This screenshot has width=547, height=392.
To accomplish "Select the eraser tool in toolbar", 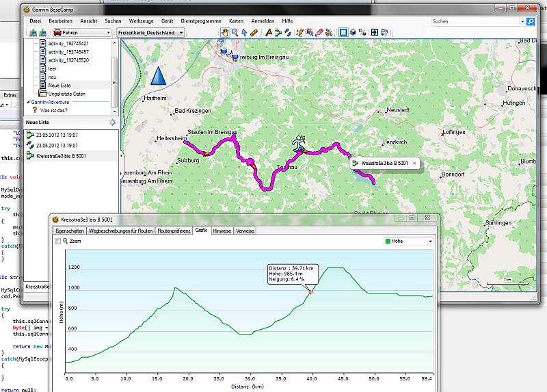I will click(319, 32).
